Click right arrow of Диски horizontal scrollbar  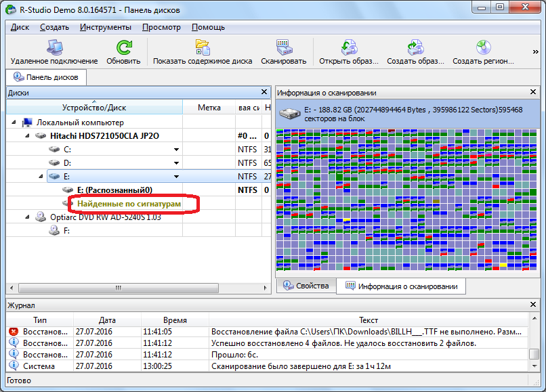click(x=265, y=288)
